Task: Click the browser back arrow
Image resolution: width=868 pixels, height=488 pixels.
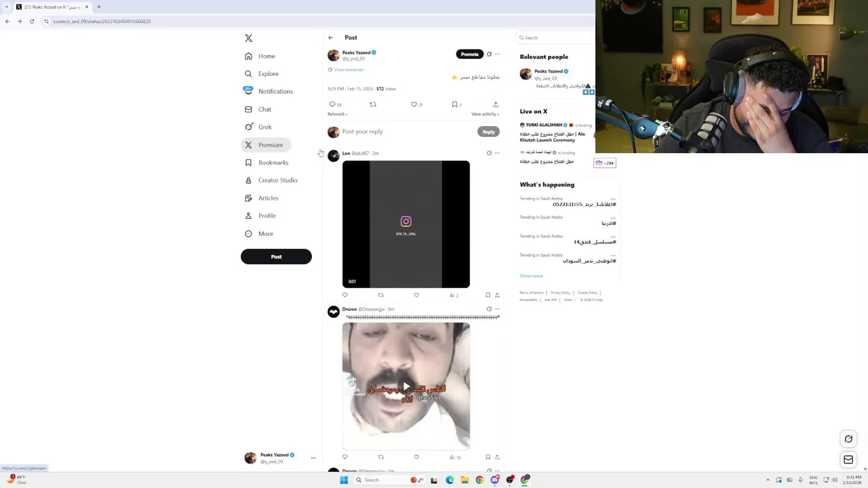Action: click(7, 21)
